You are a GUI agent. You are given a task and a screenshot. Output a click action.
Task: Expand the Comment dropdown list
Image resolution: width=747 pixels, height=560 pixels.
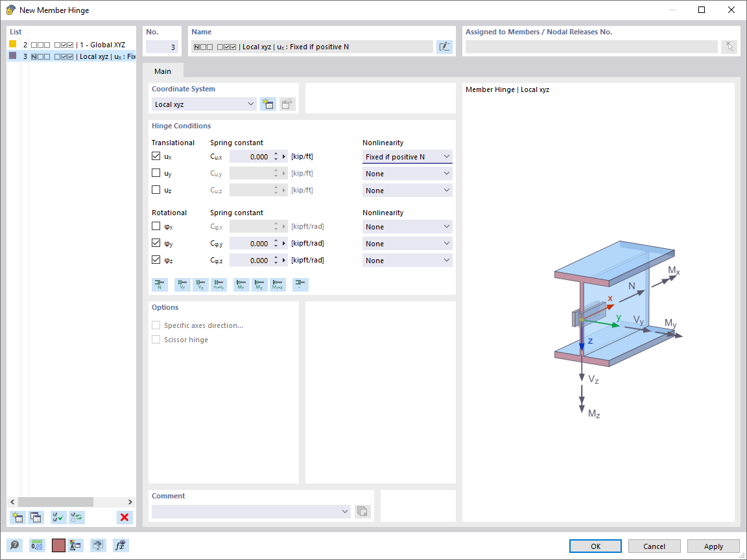coord(345,511)
